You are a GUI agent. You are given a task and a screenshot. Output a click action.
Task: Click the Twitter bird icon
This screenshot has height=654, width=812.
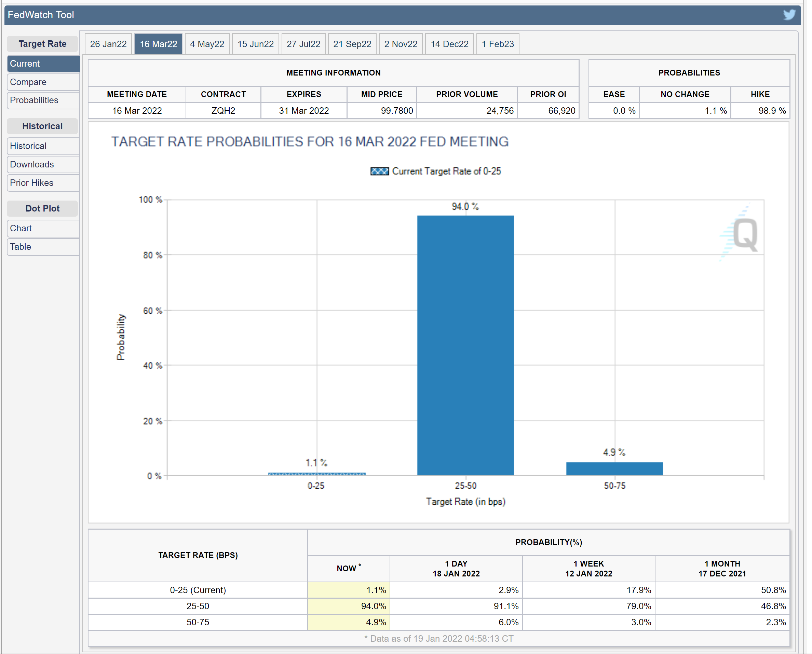789,15
